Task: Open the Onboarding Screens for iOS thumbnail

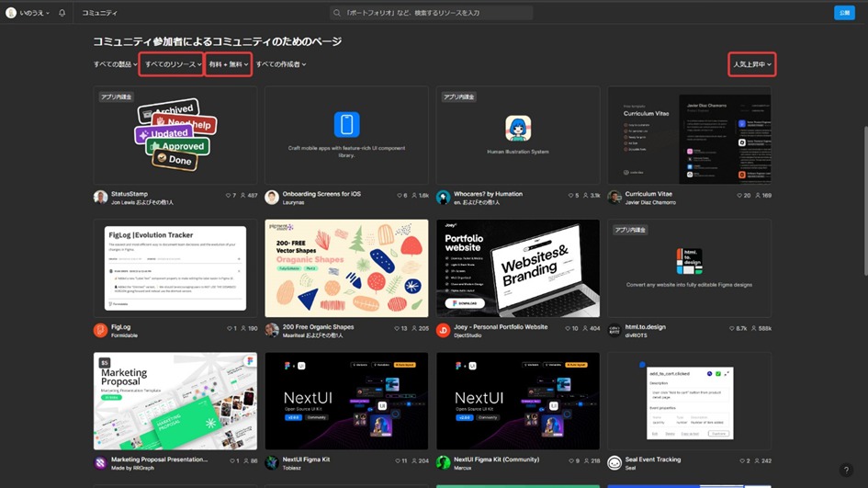Action: (346, 135)
